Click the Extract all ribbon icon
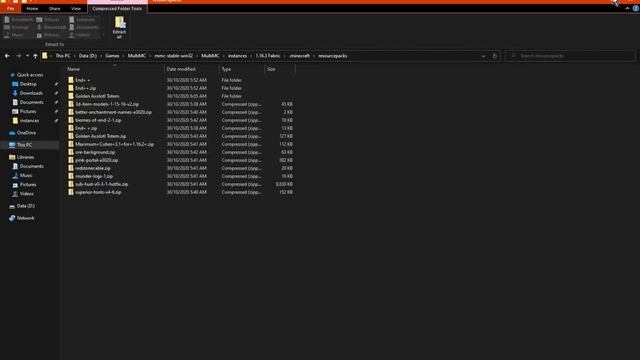Image resolution: width=640 pixels, height=360 pixels. pyautogui.click(x=120, y=27)
